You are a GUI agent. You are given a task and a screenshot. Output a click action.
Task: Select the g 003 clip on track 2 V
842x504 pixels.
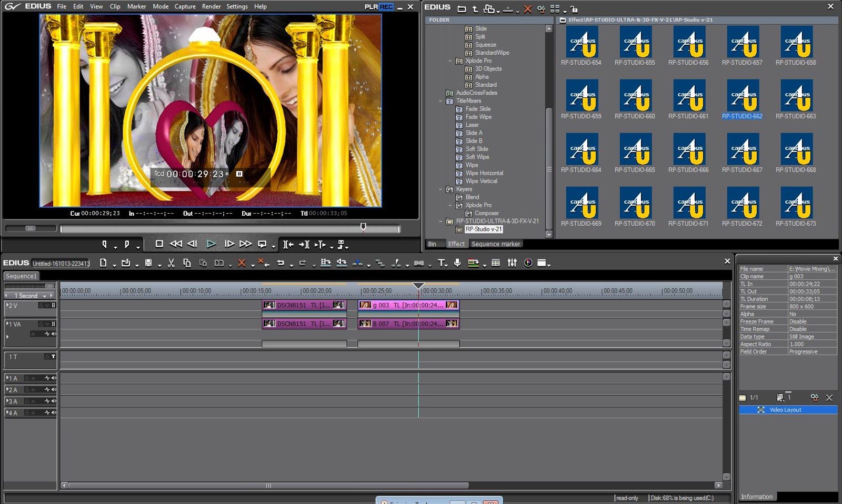[x=408, y=305]
